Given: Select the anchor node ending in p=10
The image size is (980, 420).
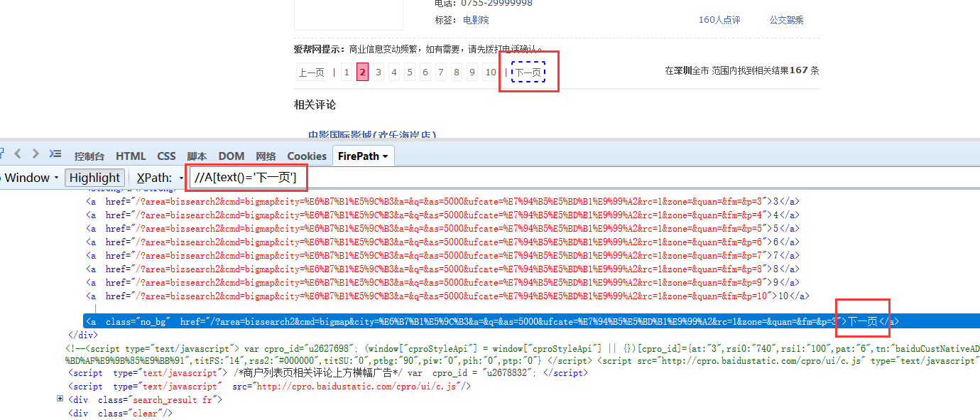Looking at the screenshot, I should (x=446, y=296).
